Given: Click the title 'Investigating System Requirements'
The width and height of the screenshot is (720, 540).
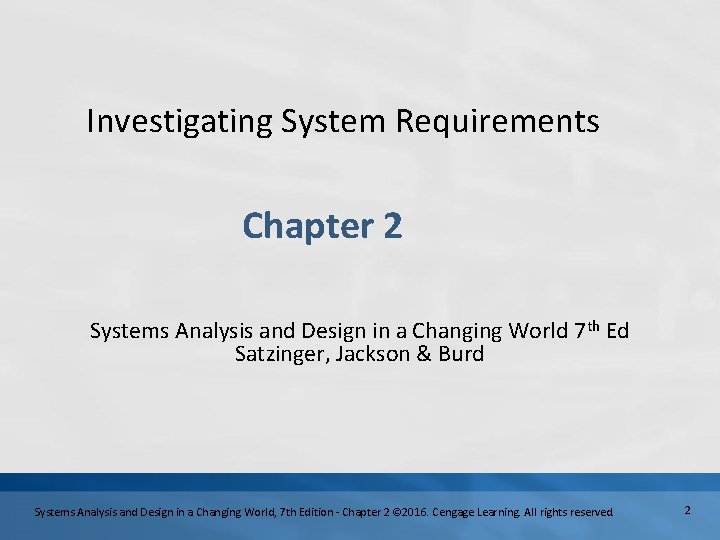Looking at the screenshot, I should coord(343,122).
